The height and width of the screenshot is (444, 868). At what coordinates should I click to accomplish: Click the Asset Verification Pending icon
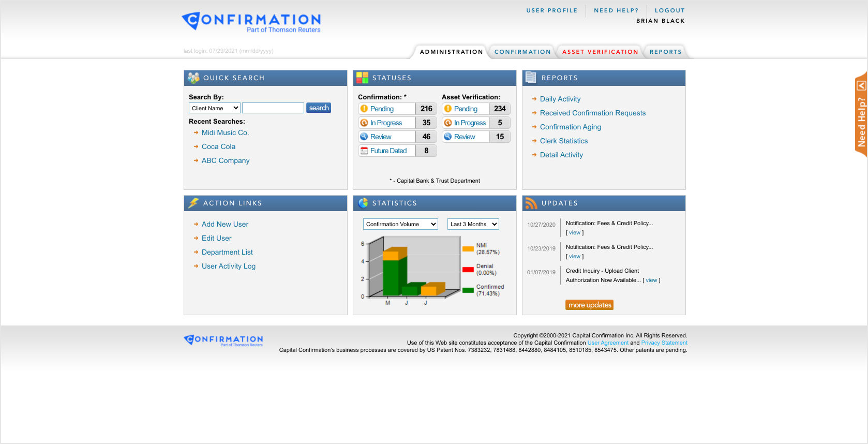448,109
